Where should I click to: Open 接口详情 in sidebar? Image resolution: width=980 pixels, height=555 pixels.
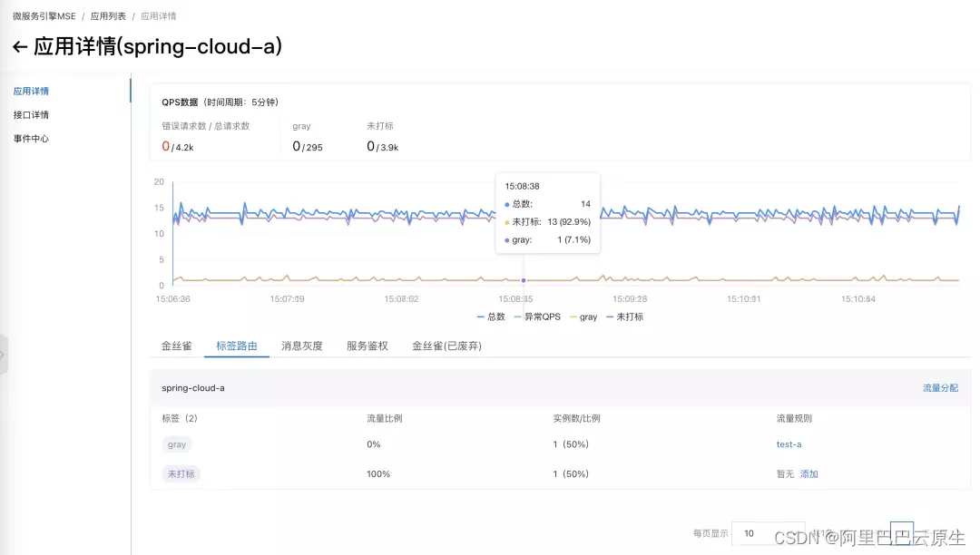pos(31,115)
